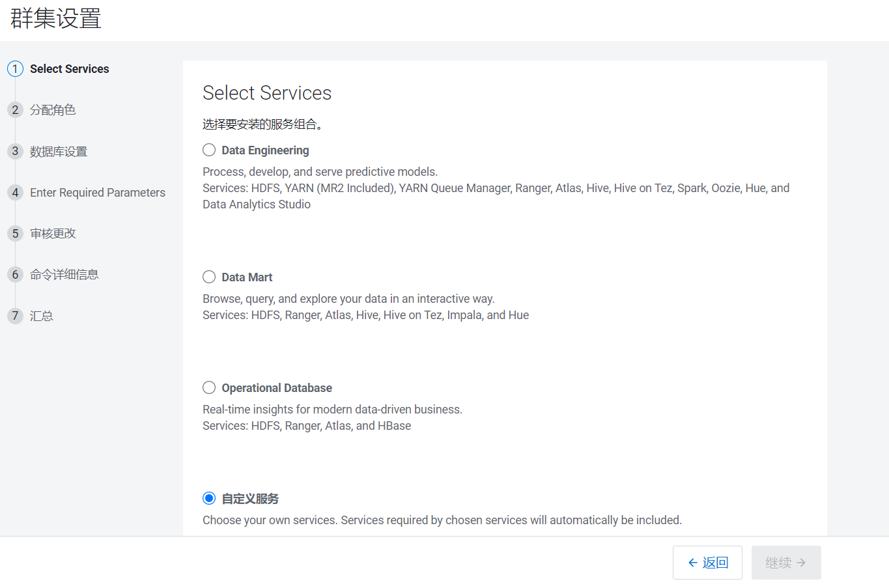
Task: Click 'Browse, query, and explore your data' text
Action: pyautogui.click(x=348, y=299)
